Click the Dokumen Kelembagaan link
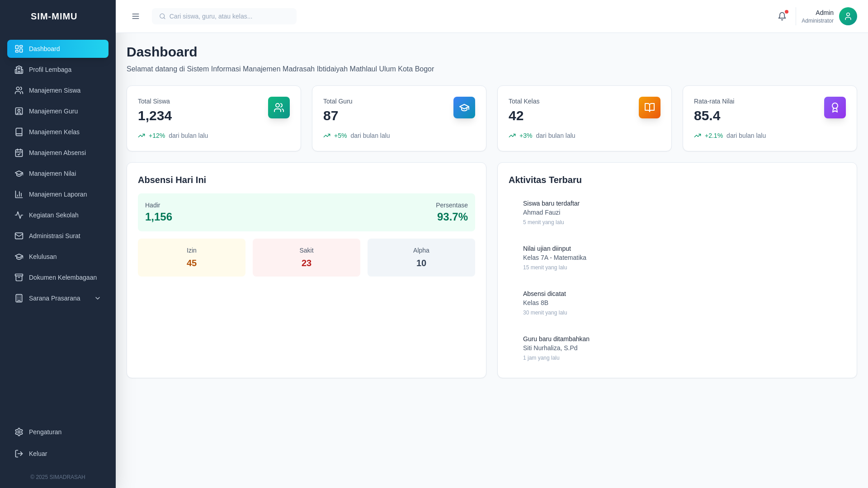Image resolution: width=868 pixels, height=488 pixels. coord(62,277)
